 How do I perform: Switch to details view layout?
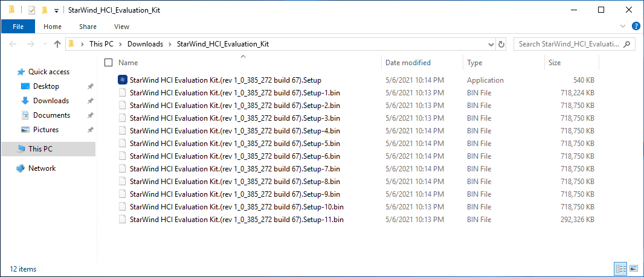tap(622, 269)
